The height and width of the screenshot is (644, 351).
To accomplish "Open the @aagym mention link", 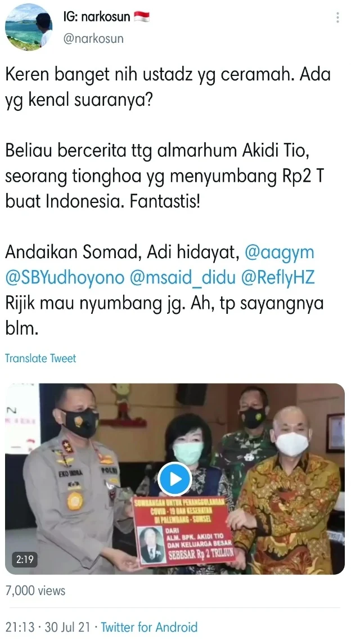I will coord(279,252).
